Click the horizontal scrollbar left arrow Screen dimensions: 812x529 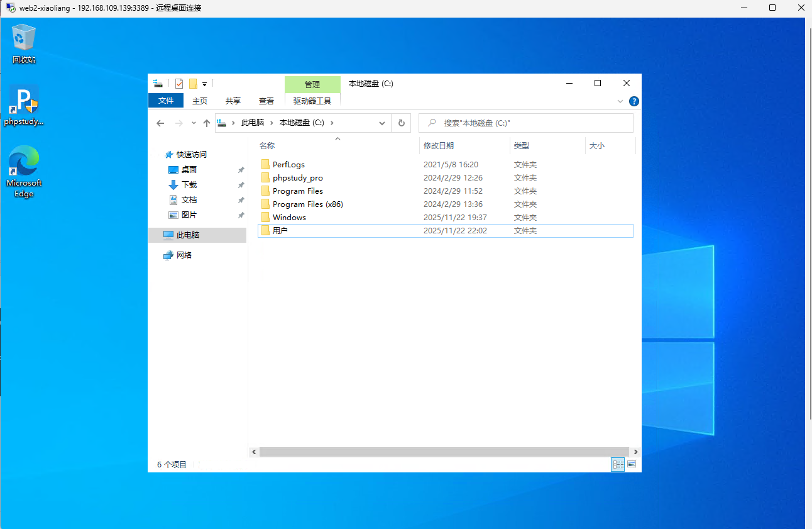(254, 452)
